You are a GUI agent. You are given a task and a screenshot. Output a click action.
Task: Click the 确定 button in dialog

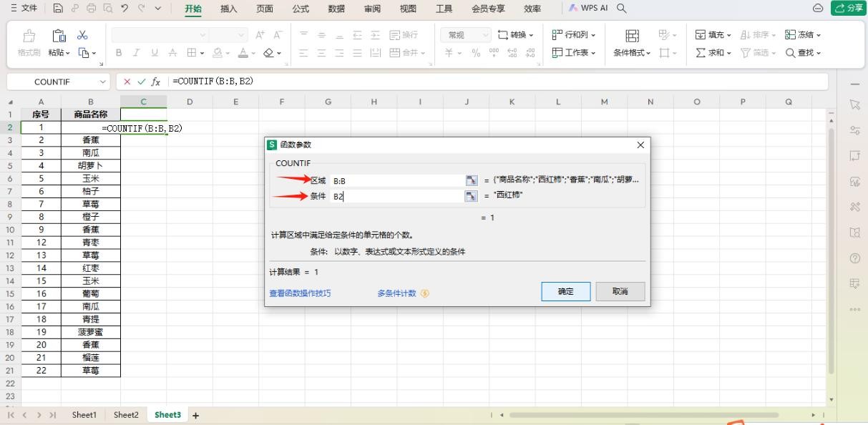565,291
